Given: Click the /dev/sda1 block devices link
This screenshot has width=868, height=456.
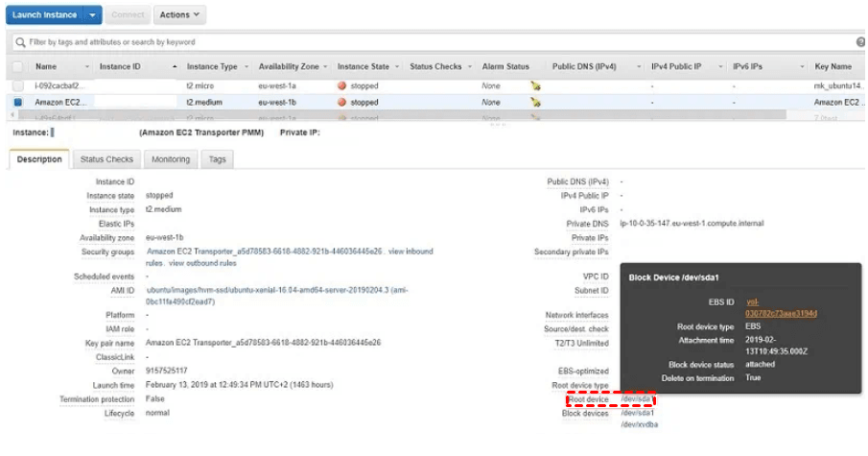Looking at the screenshot, I should click(x=637, y=413).
